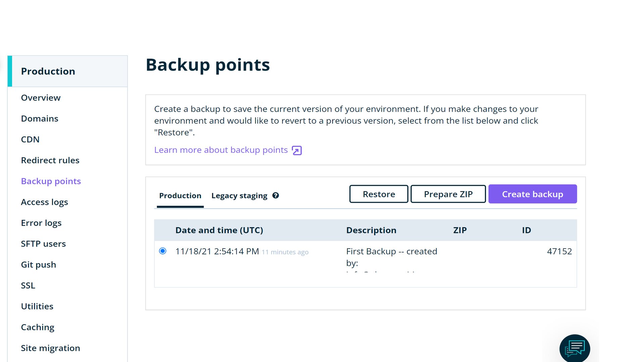Open Error logs in sidebar

point(41,223)
